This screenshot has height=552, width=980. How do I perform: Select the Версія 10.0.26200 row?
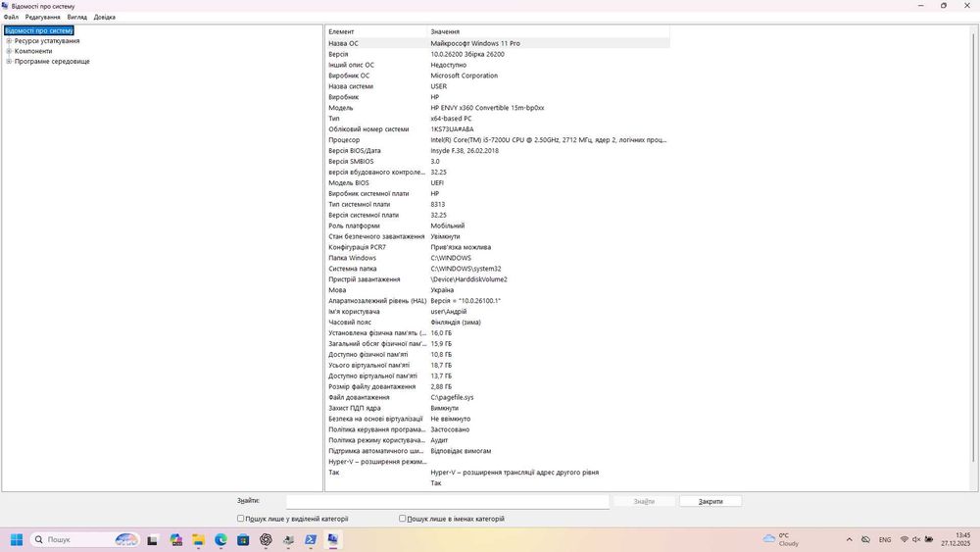[x=498, y=54]
